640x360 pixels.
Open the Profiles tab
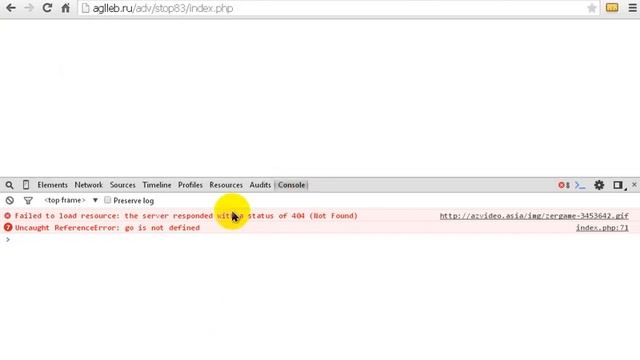click(x=190, y=185)
